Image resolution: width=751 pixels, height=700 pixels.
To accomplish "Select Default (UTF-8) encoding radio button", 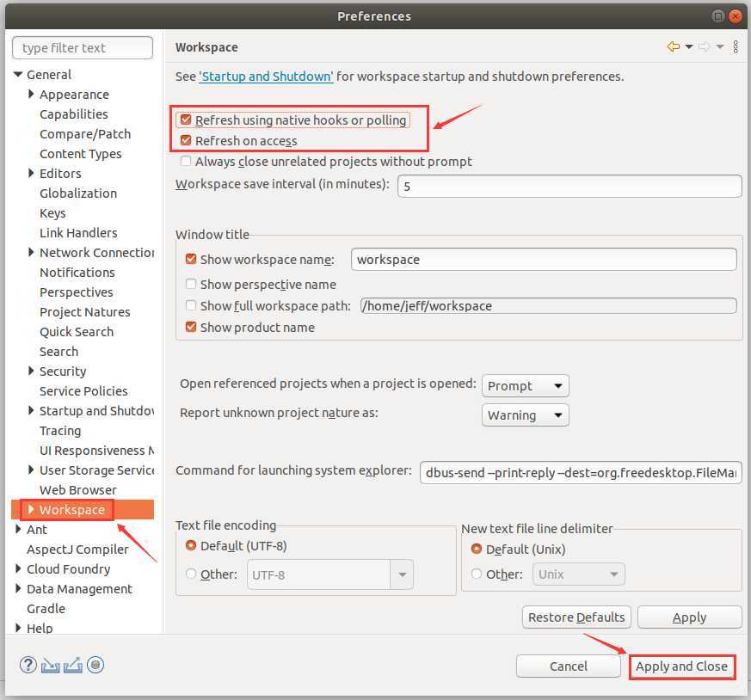I will (x=191, y=545).
